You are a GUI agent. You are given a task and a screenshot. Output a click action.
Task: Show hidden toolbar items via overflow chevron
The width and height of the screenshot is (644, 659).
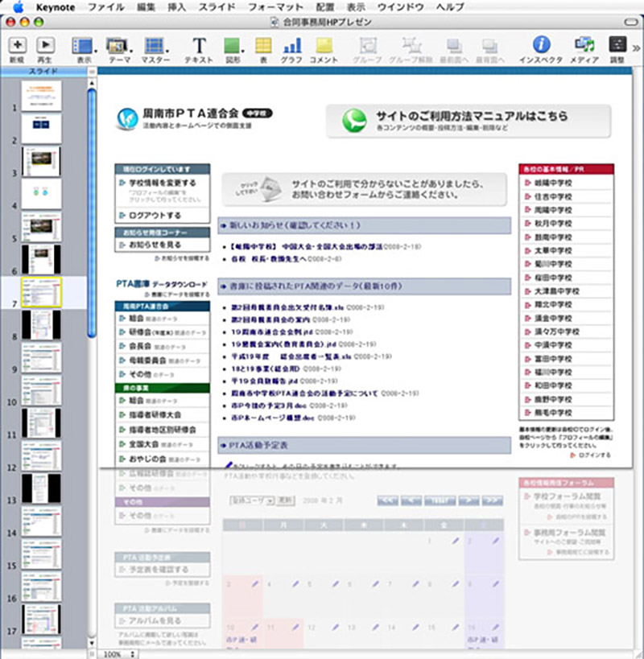(637, 48)
